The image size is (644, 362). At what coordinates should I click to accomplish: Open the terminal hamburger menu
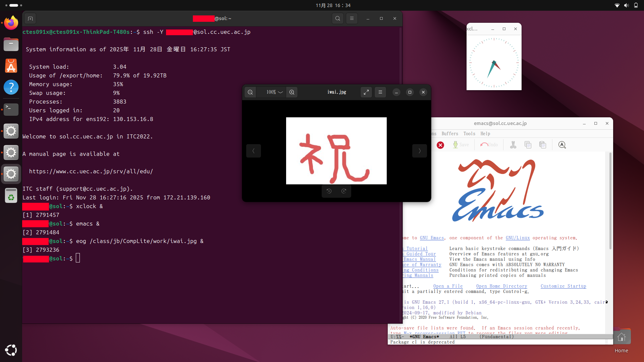[352, 18]
